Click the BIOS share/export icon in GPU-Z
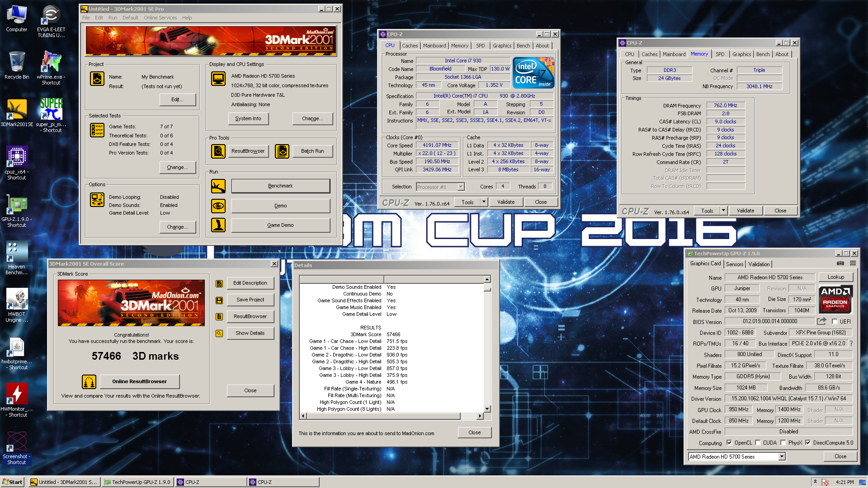Image resolution: width=868 pixels, height=488 pixels. 821,321
